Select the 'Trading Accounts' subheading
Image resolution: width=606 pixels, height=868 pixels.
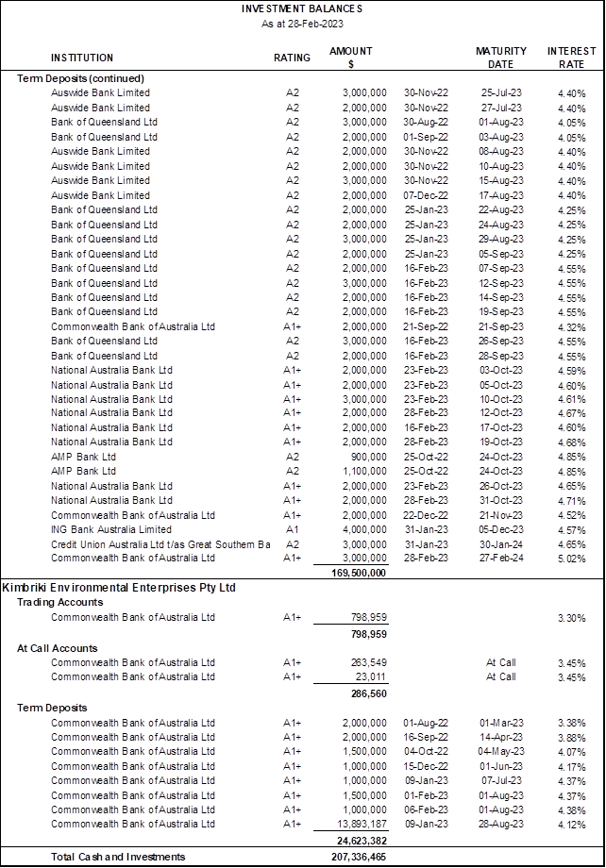pos(59,602)
